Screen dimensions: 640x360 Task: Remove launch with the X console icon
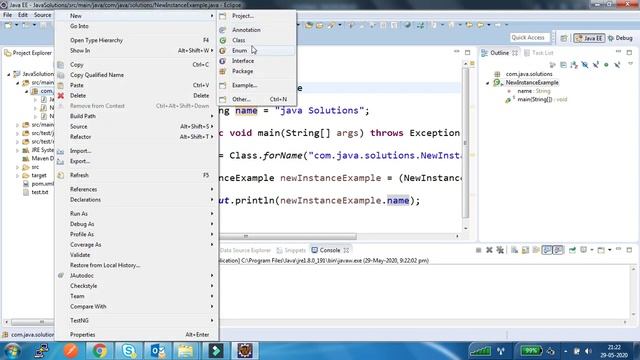(489, 250)
